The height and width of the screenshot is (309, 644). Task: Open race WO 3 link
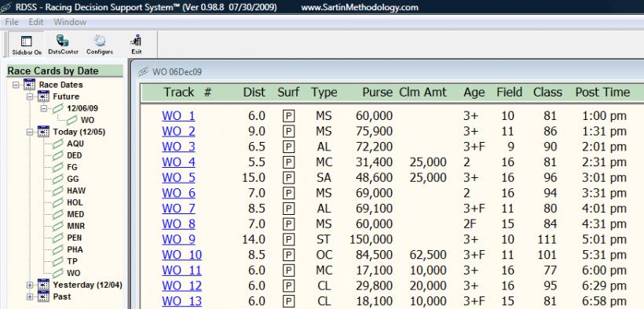178,147
